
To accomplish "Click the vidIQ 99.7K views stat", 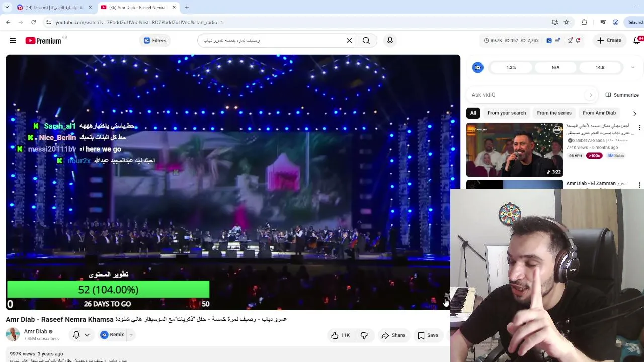I will (x=493, y=41).
